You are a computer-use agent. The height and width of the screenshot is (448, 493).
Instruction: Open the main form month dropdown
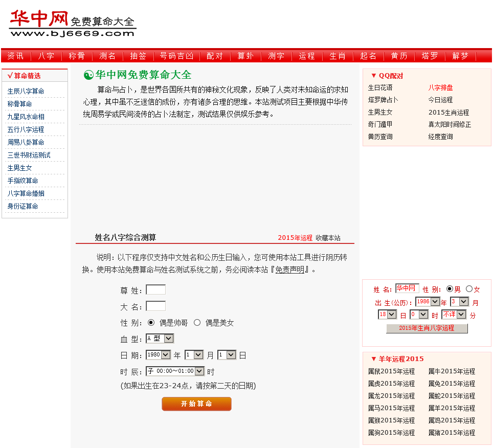click(x=194, y=355)
